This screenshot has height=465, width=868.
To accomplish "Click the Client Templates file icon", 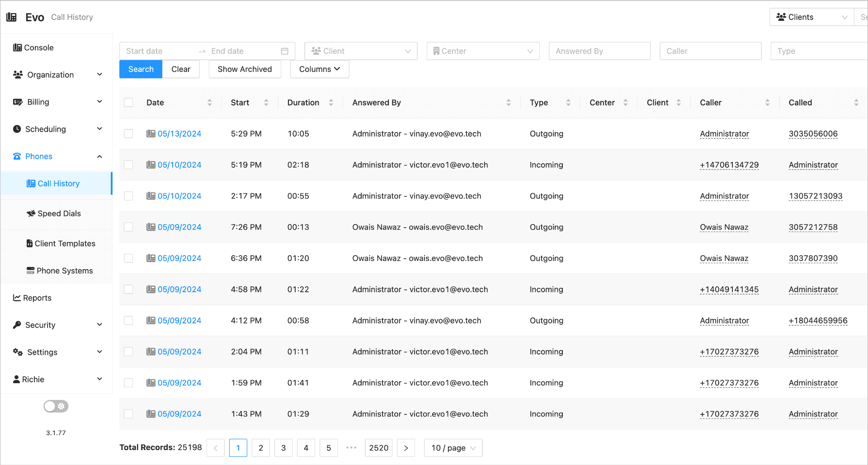I will tap(29, 243).
